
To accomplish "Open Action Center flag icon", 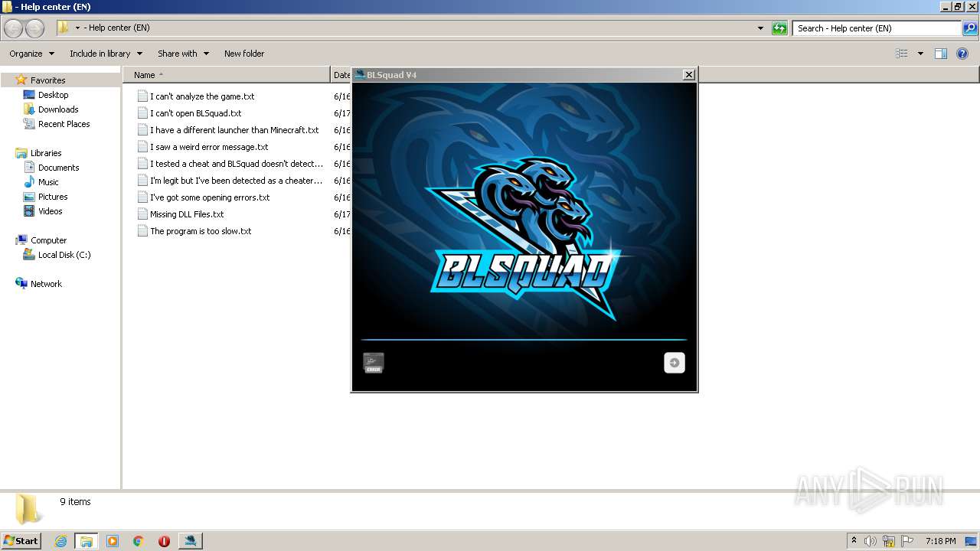I will click(907, 541).
